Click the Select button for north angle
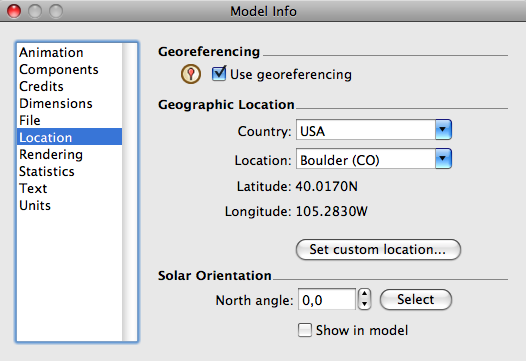 pos(416,300)
